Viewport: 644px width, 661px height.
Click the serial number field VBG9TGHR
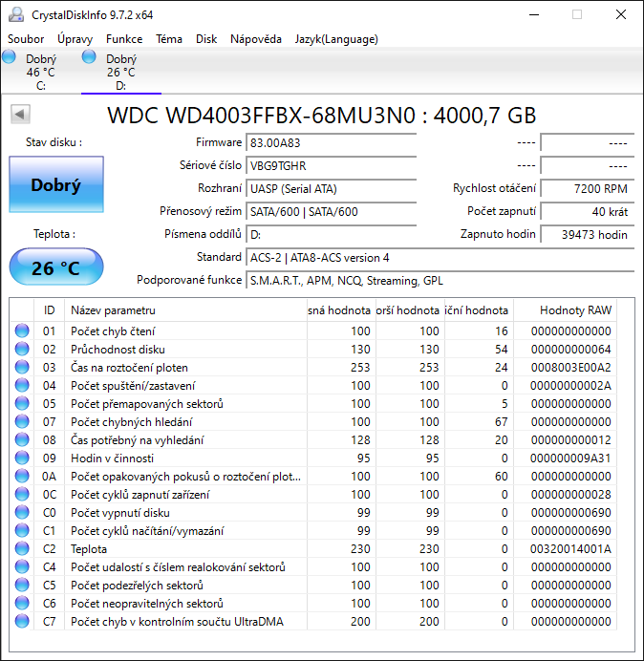331,165
